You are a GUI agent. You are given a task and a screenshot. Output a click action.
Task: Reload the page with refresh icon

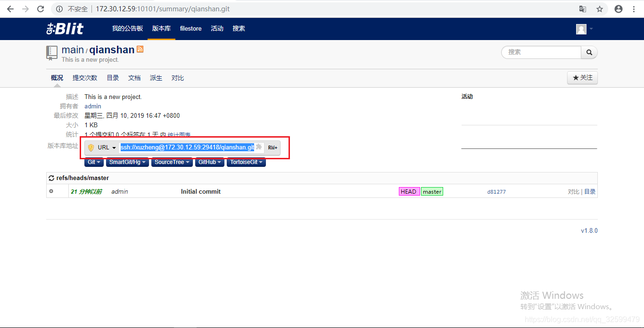pos(41,9)
